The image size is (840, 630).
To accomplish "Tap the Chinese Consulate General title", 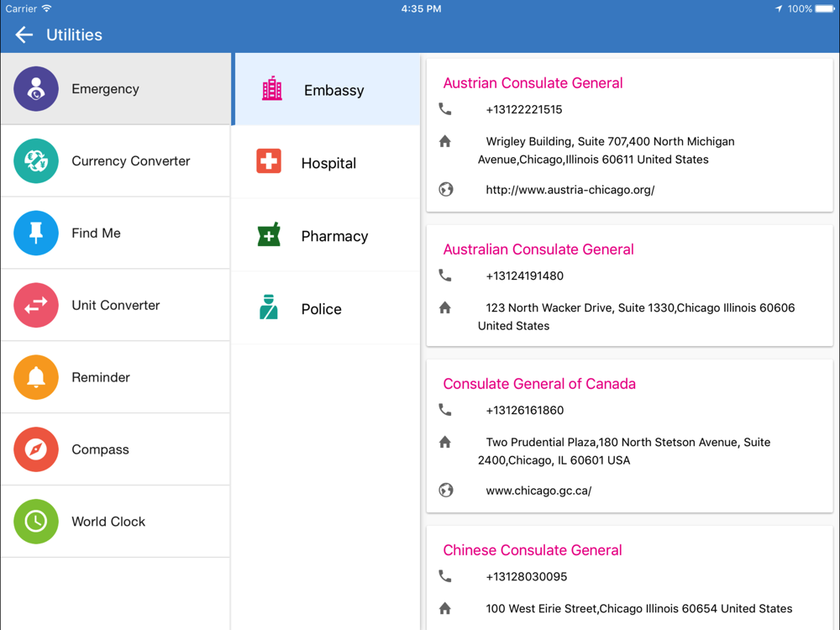I will (x=532, y=550).
